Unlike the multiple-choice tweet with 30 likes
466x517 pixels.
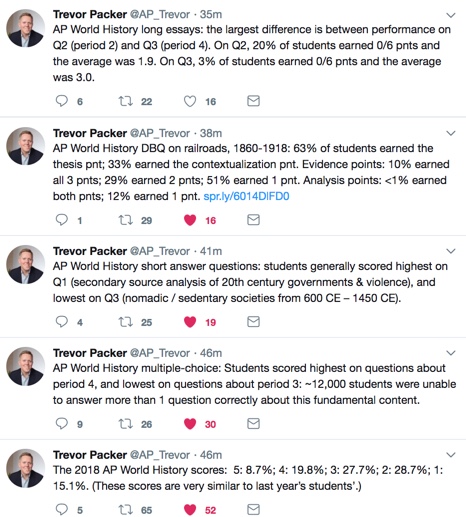[x=190, y=424]
